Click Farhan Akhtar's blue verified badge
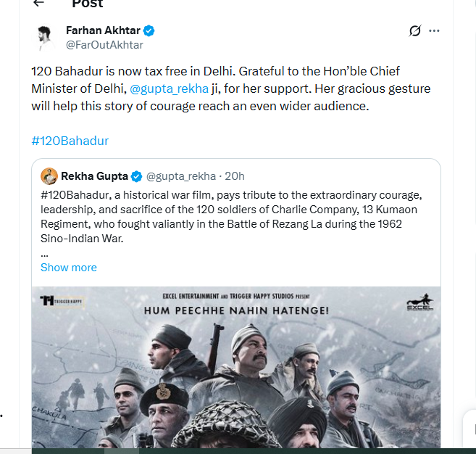Viewport: 476px width, 454px height. coord(149,30)
